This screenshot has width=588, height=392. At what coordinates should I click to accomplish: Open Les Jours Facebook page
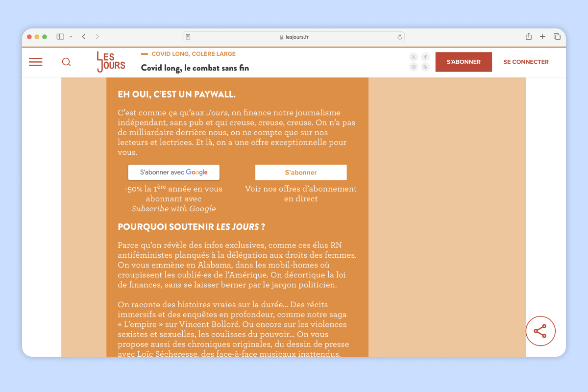click(425, 57)
